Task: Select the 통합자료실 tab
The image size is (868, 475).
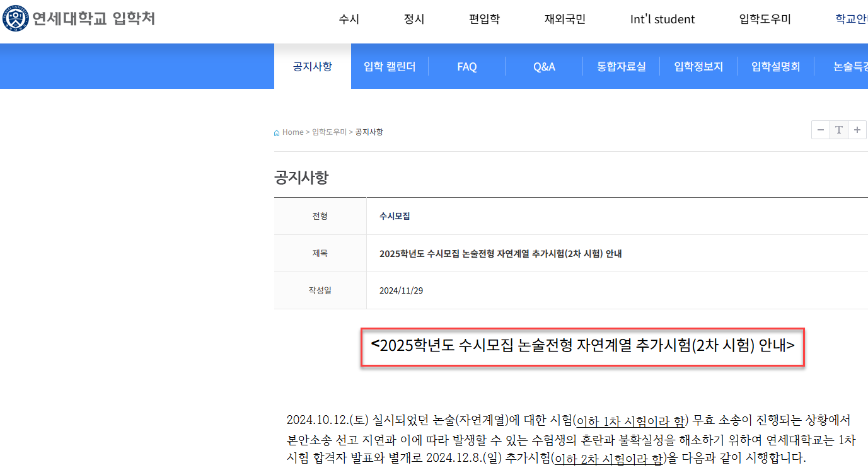Action: (621, 66)
